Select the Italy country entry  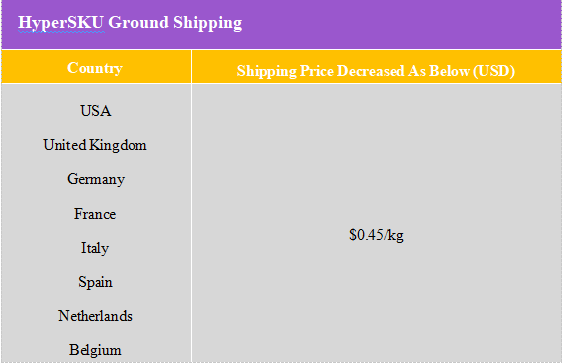pos(95,248)
